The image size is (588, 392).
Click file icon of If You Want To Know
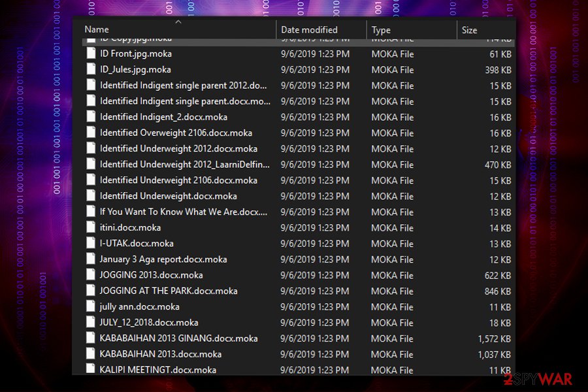(91, 211)
